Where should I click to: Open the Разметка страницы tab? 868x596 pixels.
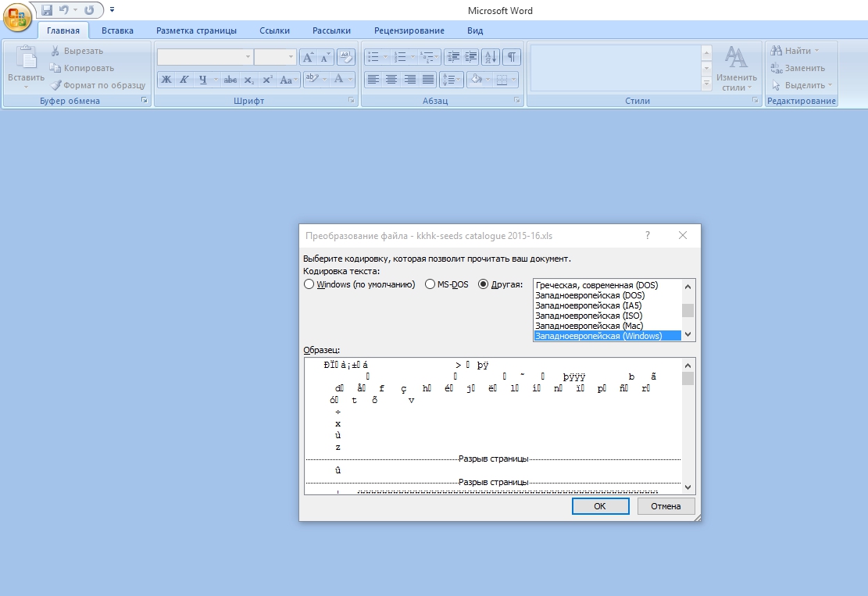(197, 30)
